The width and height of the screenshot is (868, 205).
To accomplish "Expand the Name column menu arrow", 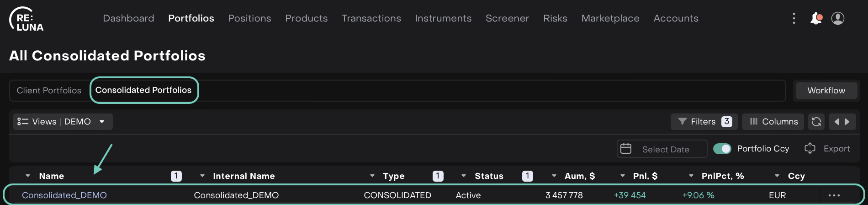I will tap(28, 176).
